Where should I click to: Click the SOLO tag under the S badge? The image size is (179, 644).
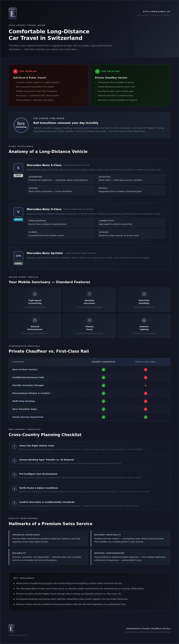(18, 175)
